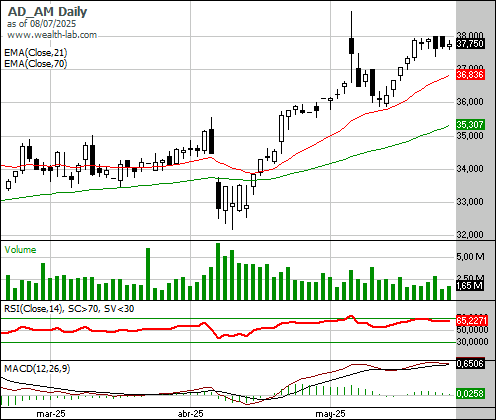Click the 36,000 price axis label
Screen dimensions: 496x420
(x=470, y=102)
